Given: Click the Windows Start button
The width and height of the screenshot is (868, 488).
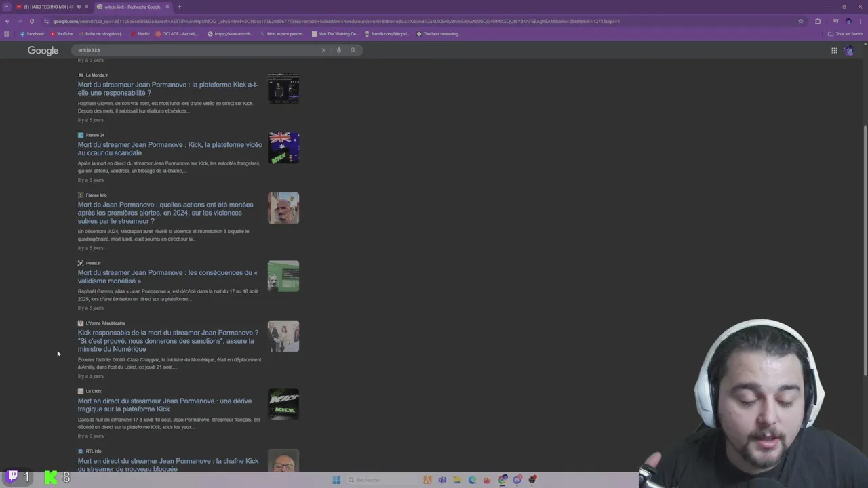Looking at the screenshot, I should [x=336, y=480].
